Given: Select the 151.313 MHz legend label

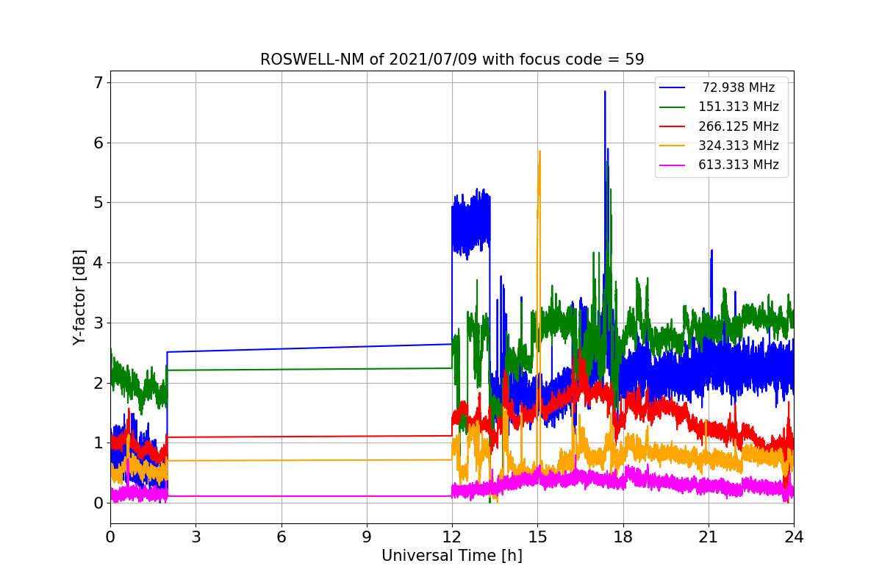Looking at the screenshot, I should pyautogui.click(x=739, y=107).
